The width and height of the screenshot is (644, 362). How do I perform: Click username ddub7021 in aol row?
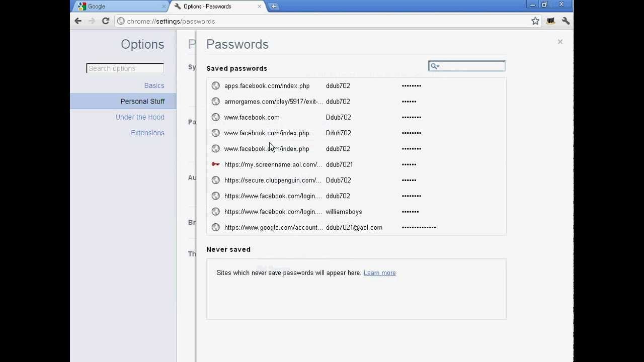pos(339,164)
